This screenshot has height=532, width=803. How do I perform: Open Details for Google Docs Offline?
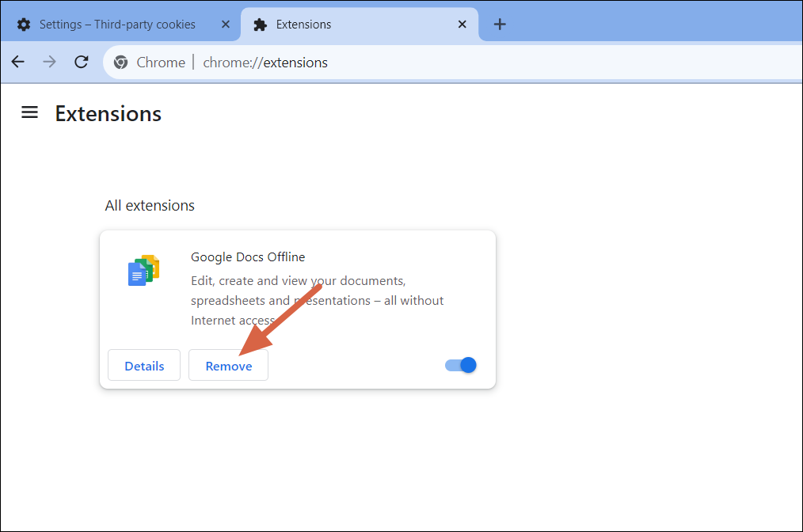click(x=143, y=365)
